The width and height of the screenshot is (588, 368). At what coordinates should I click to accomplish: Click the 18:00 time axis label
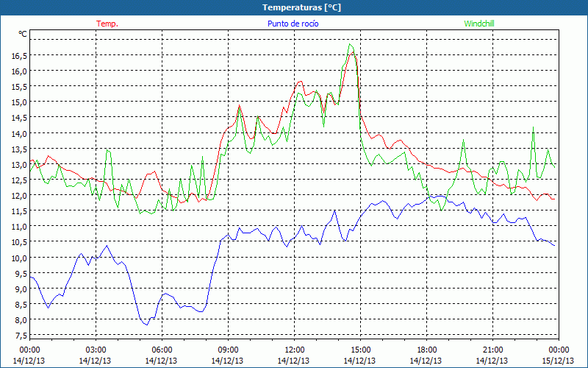point(427,350)
